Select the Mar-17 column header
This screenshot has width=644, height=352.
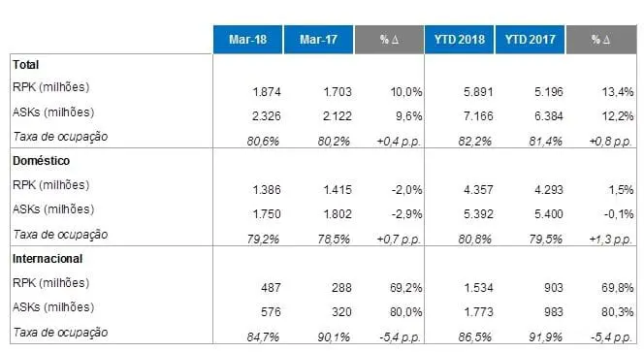(x=318, y=40)
